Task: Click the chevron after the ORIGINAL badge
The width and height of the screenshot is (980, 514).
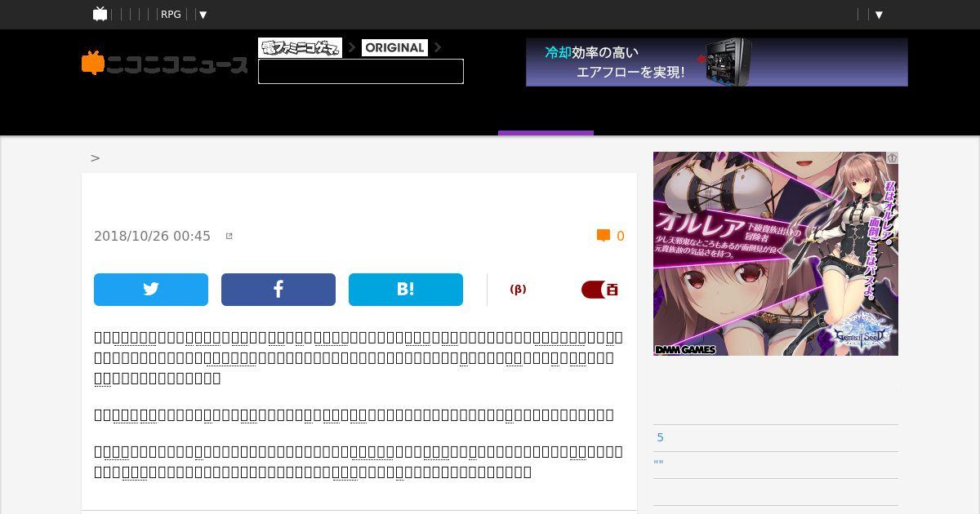Action: point(438,47)
